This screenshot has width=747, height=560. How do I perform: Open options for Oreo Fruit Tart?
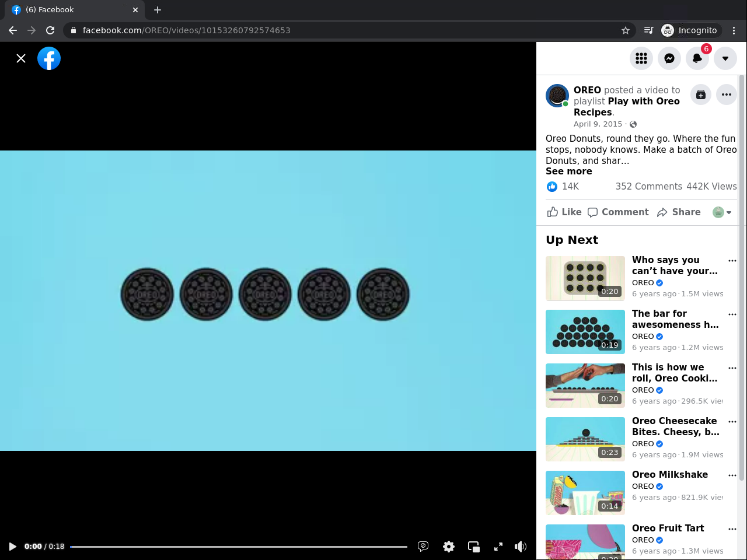tap(732, 529)
